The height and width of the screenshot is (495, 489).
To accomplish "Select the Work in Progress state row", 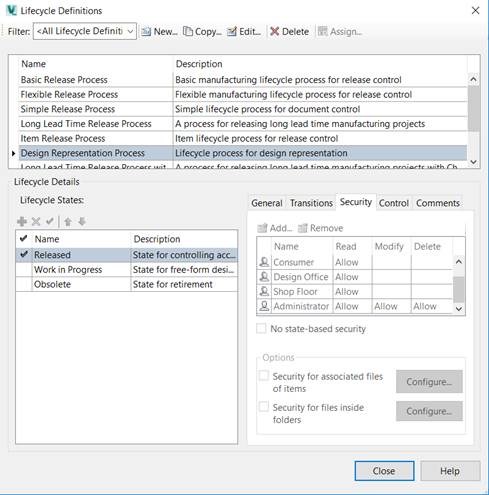I will click(x=127, y=270).
